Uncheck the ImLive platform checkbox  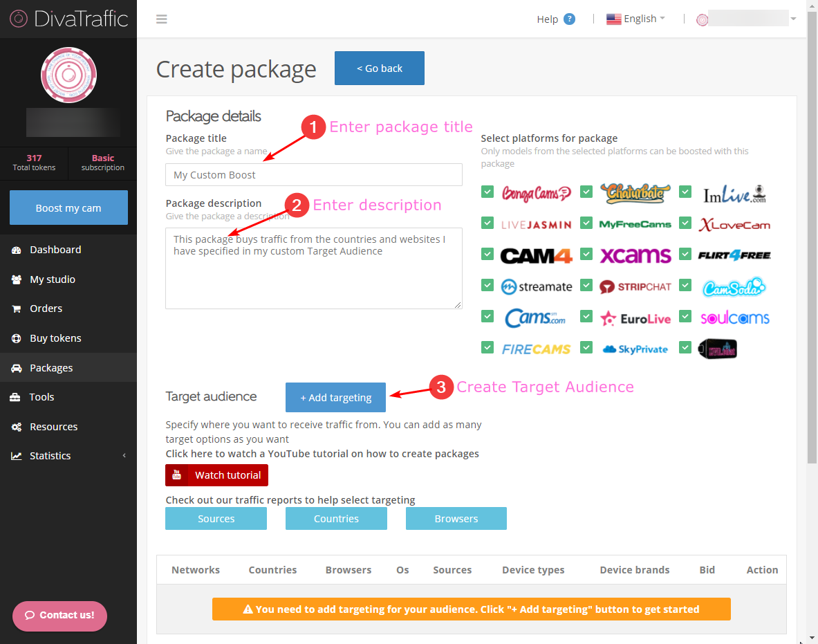point(685,192)
